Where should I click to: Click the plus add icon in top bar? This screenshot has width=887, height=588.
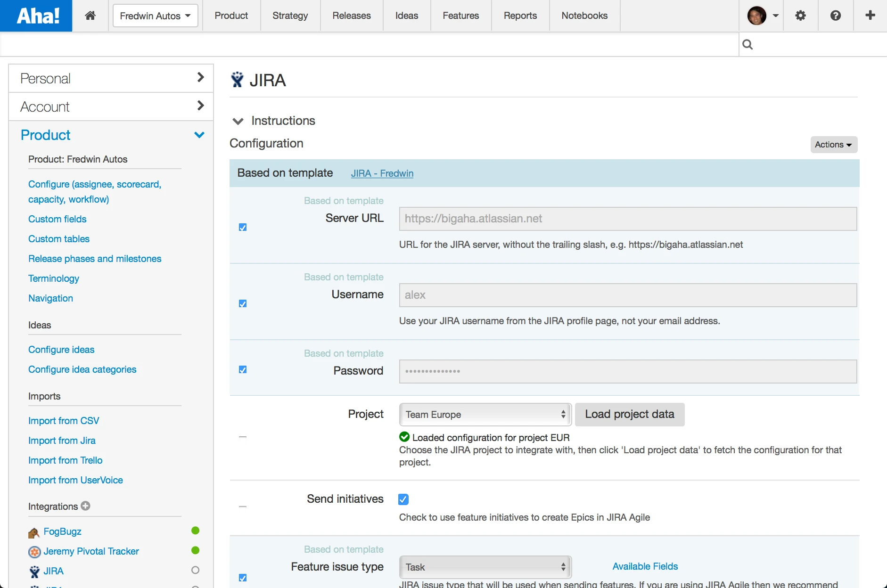871,16
